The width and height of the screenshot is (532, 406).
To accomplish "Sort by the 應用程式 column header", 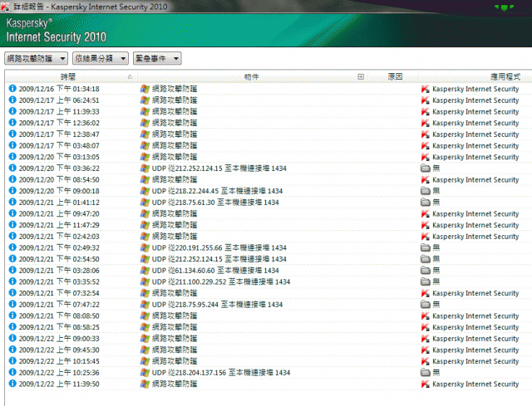I will (x=505, y=77).
